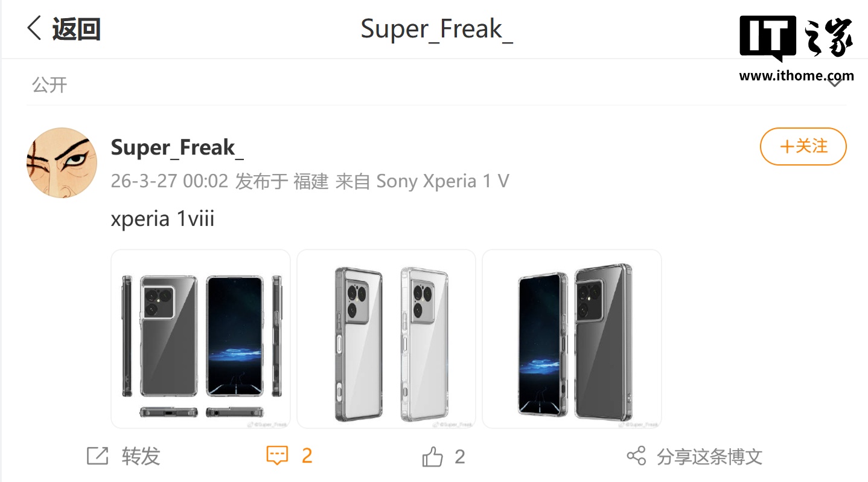Go back using the 返回 label
The height and width of the screenshot is (482, 868).
[76, 29]
